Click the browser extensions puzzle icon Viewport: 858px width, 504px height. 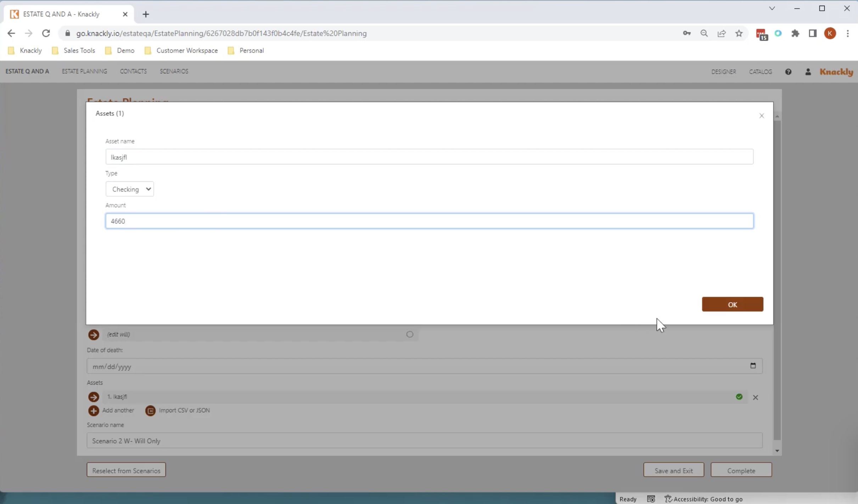click(796, 33)
